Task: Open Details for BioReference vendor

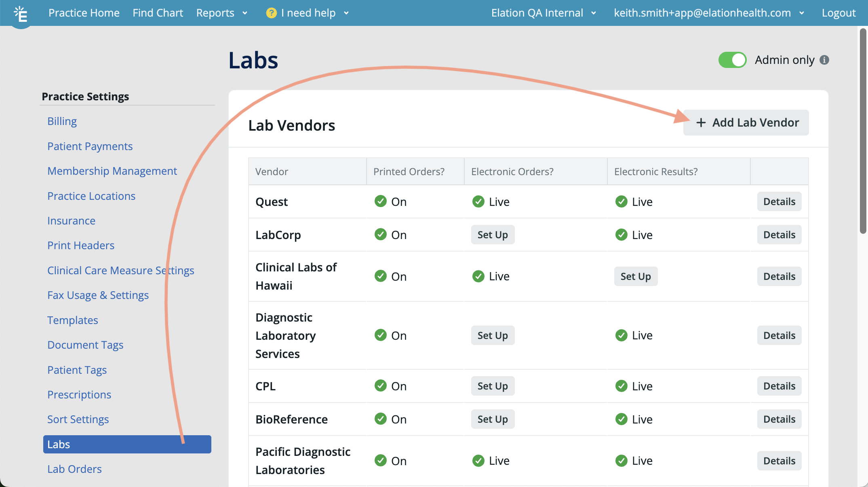Action: (779, 419)
